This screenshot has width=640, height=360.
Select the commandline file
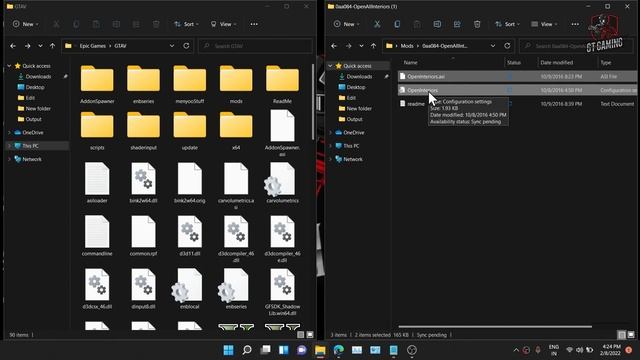[x=97, y=236]
